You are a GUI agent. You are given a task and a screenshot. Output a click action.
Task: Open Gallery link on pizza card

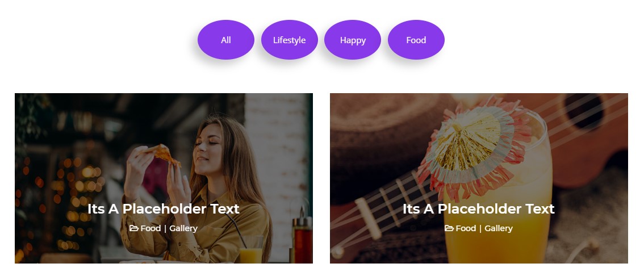coord(183,229)
